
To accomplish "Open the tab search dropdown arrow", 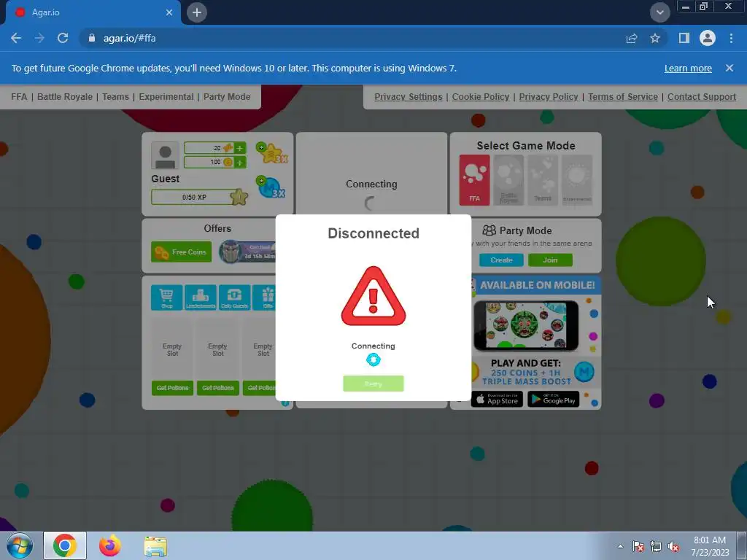I will (x=659, y=12).
